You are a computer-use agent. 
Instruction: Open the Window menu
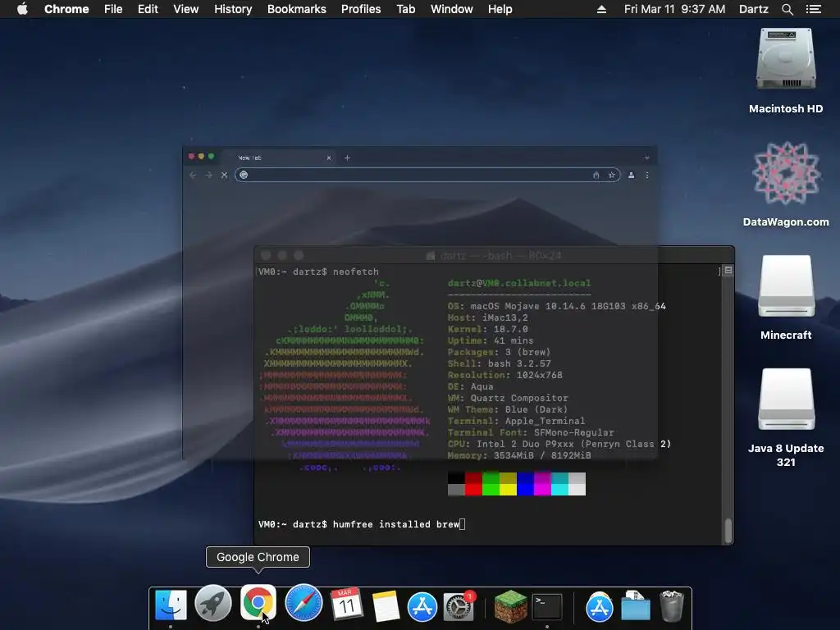pyautogui.click(x=452, y=9)
